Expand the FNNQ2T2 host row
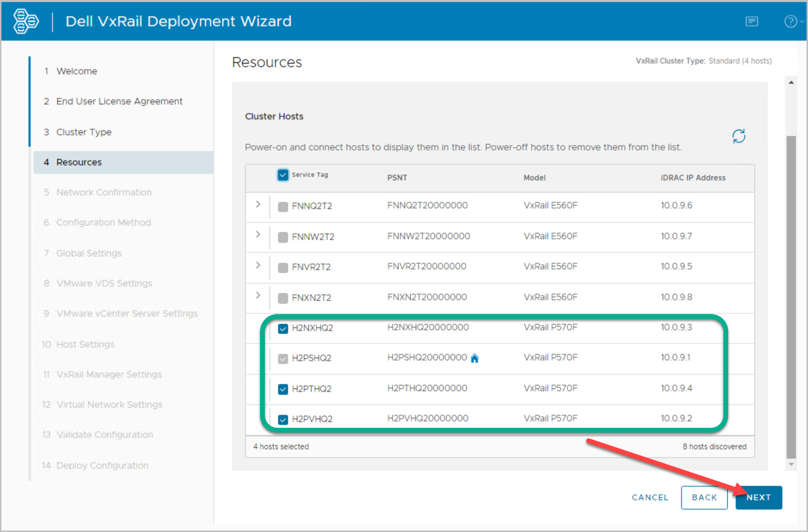This screenshot has width=808, height=532. click(258, 205)
